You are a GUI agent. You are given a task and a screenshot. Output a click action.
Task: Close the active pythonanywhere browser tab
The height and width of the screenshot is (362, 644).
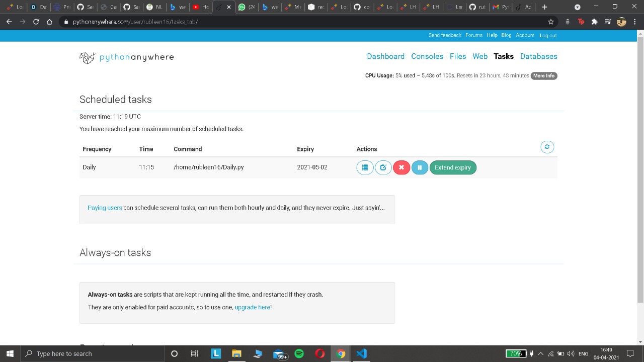tap(229, 7)
